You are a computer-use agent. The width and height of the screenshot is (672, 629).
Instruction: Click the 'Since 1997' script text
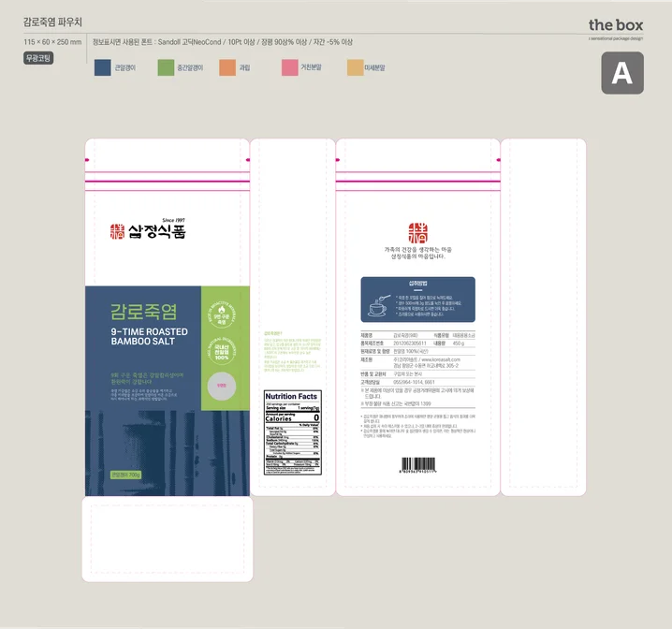(x=173, y=220)
